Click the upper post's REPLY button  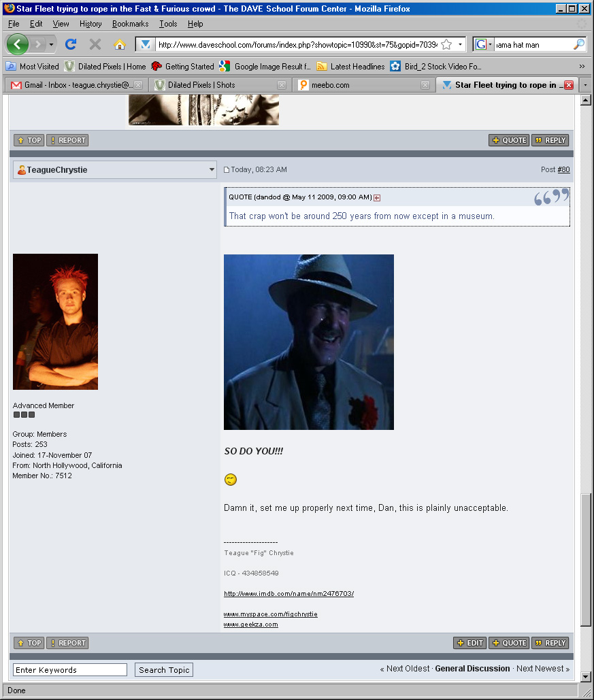[550, 140]
